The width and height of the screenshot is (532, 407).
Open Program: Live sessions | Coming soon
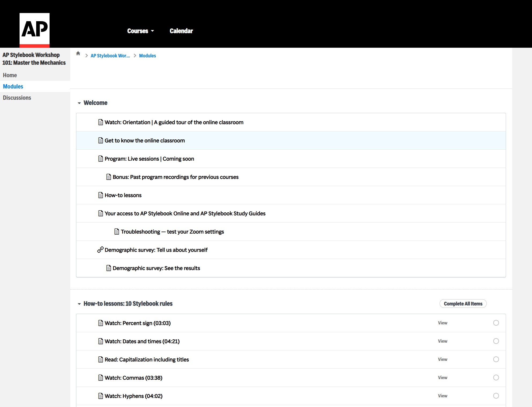point(149,159)
